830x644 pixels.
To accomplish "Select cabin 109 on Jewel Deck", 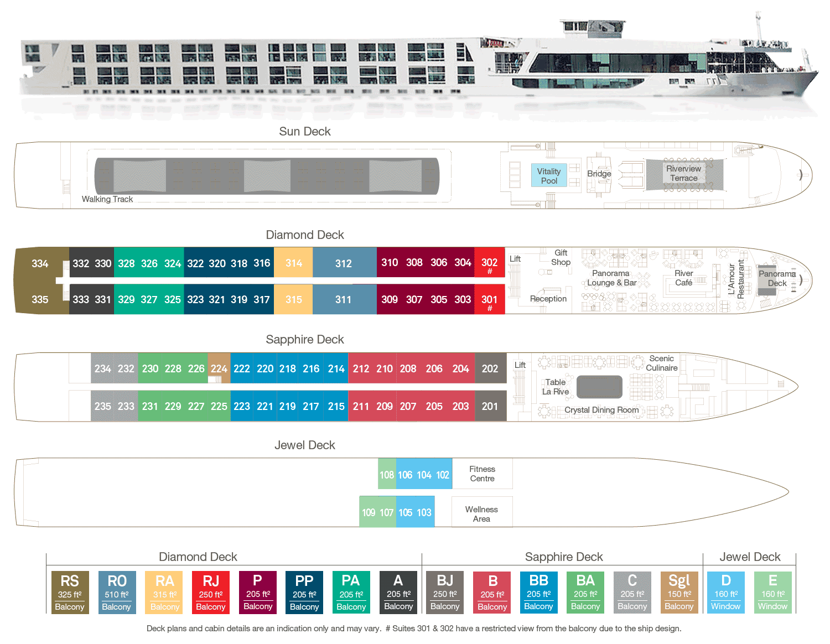I will click(369, 512).
